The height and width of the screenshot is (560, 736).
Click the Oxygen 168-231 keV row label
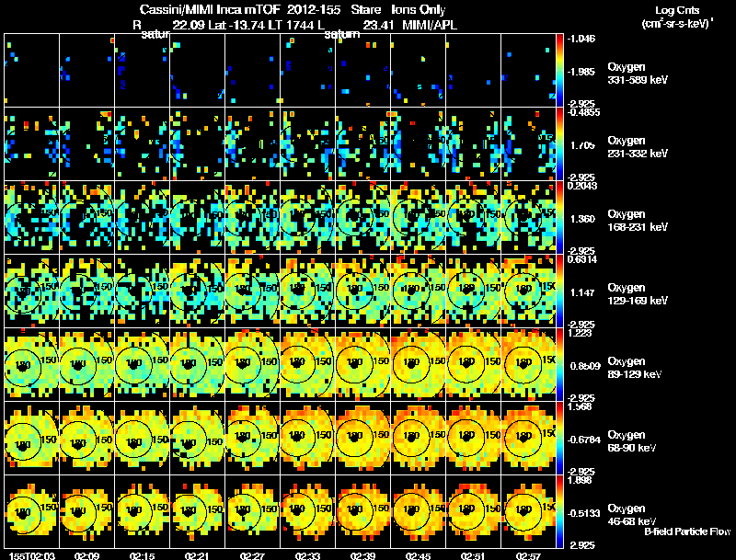(638, 221)
